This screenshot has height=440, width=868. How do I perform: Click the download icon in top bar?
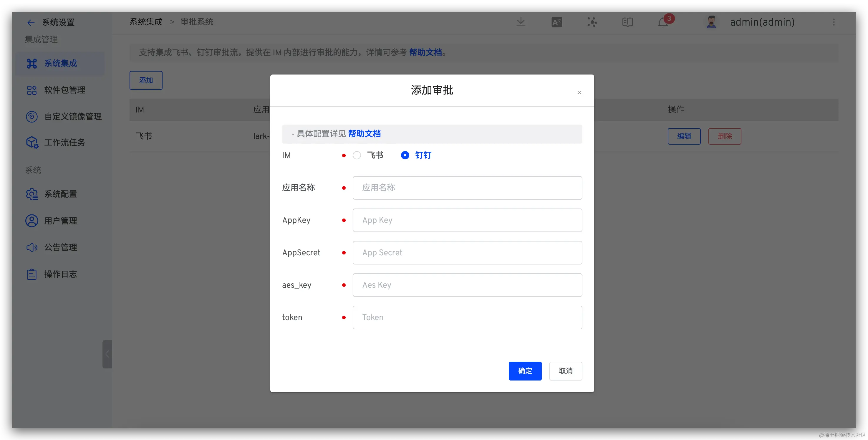(x=521, y=22)
